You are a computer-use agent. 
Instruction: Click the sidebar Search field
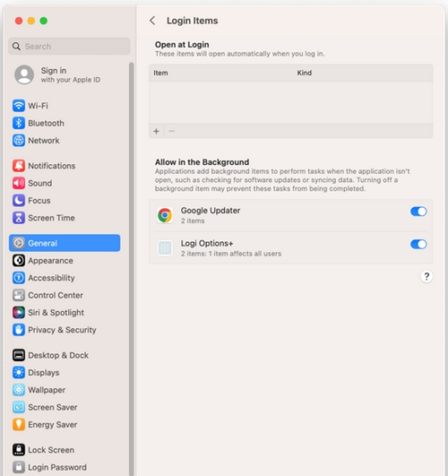[x=69, y=46]
